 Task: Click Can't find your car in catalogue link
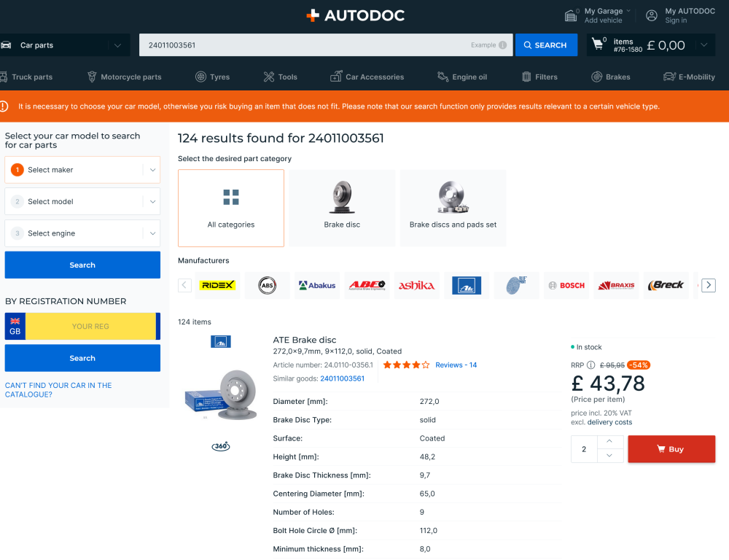[x=58, y=390]
